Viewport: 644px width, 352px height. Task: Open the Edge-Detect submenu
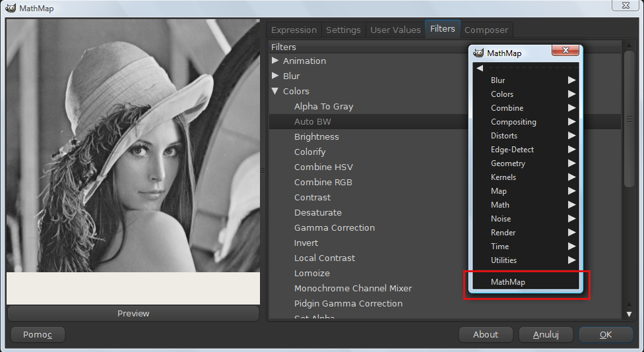pyautogui.click(x=525, y=150)
